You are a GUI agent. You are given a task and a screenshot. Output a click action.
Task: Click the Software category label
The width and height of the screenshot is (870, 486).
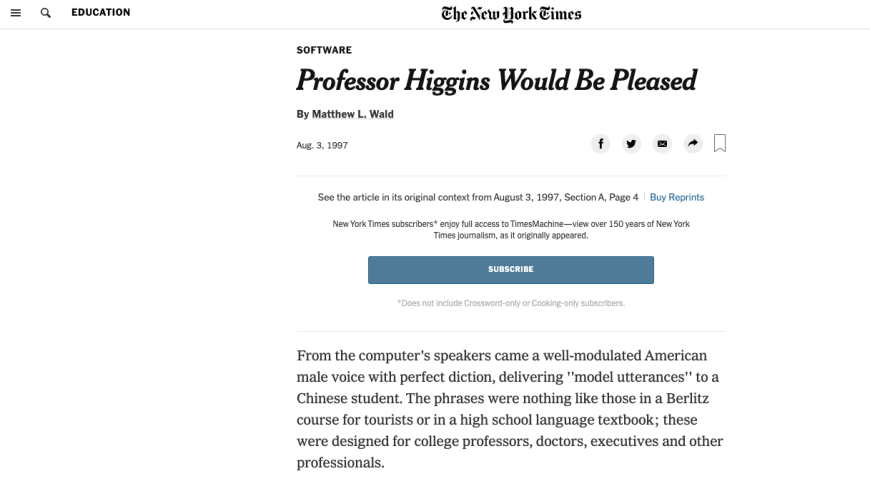pos(324,50)
